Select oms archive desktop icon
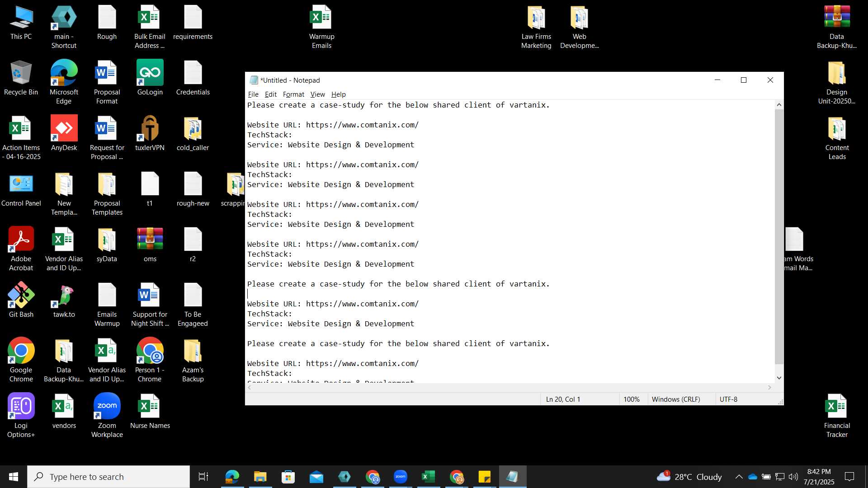Screen dimensions: 868x488 coord(150,245)
